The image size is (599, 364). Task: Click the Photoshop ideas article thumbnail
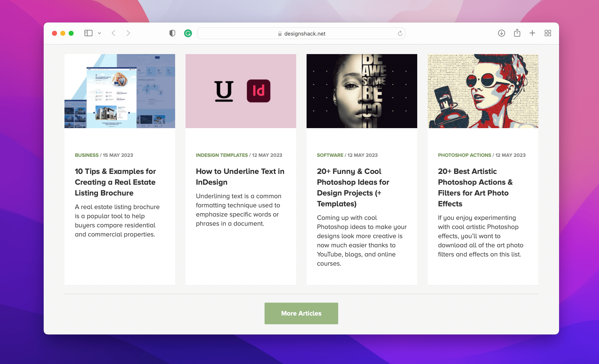362,91
